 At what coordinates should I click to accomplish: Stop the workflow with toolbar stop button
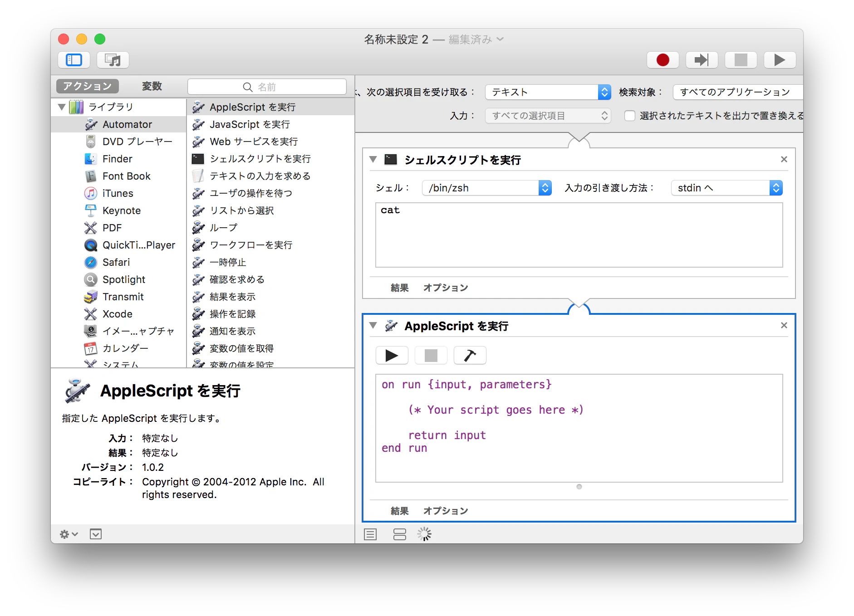click(x=741, y=60)
